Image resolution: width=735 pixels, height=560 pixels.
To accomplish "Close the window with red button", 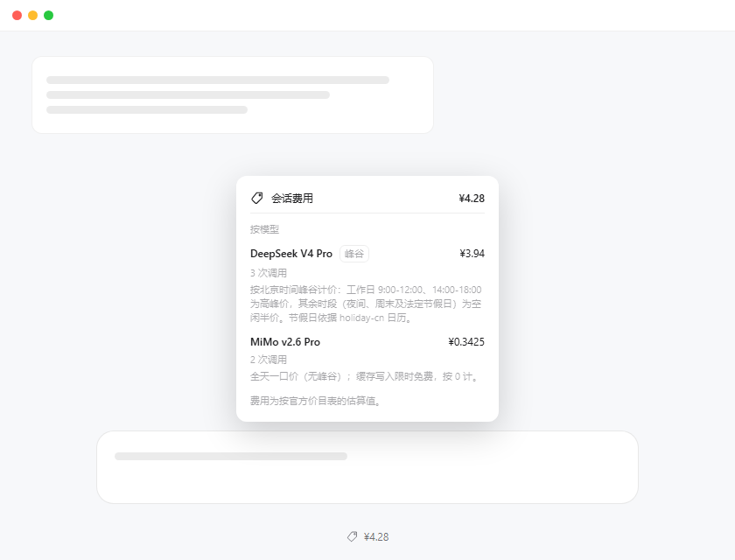I will 17,16.
